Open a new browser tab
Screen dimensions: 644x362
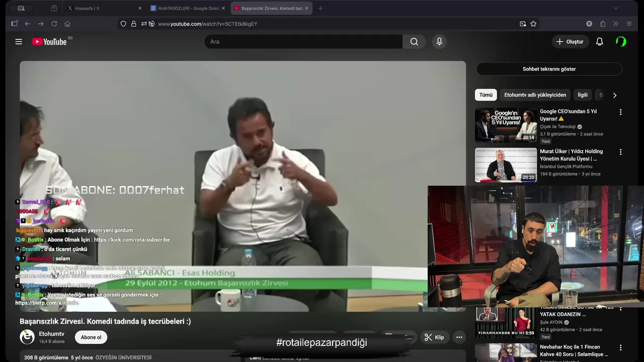point(320,8)
